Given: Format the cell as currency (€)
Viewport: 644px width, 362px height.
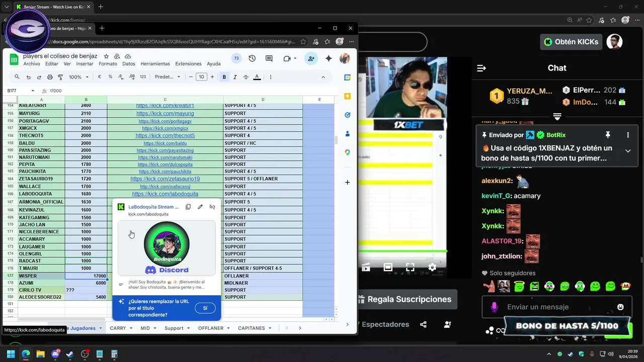Looking at the screenshot, I should pyautogui.click(x=100, y=77).
